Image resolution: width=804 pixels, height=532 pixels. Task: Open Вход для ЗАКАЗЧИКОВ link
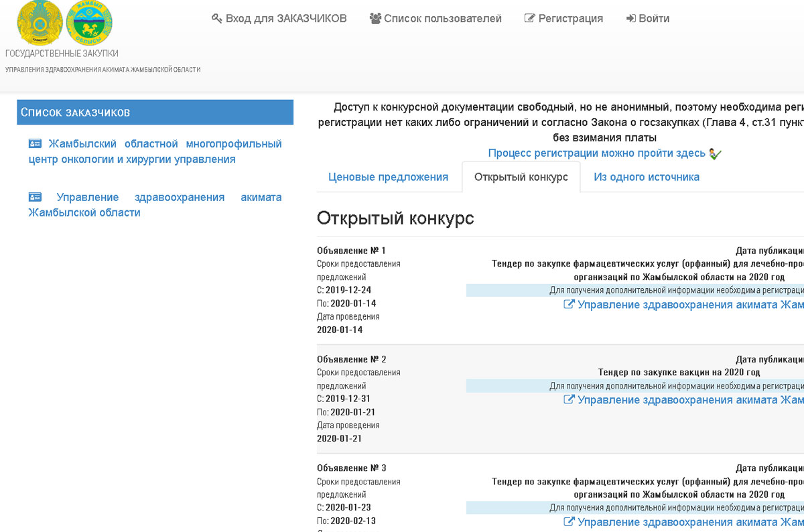pos(286,19)
